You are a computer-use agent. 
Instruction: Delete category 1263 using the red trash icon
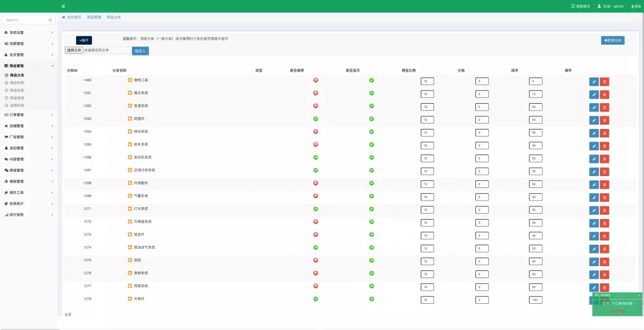pos(605,121)
